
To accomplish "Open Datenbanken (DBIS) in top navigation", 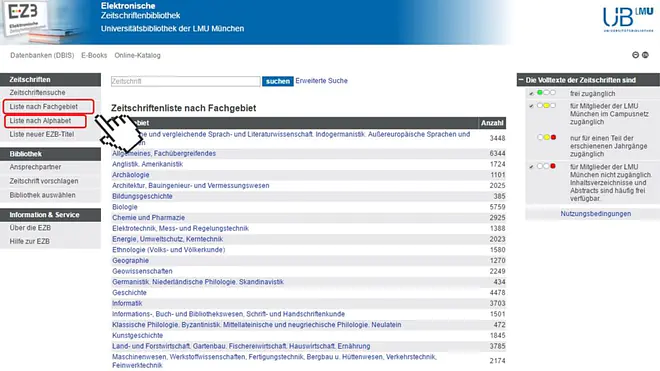I will [x=42, y=55].
